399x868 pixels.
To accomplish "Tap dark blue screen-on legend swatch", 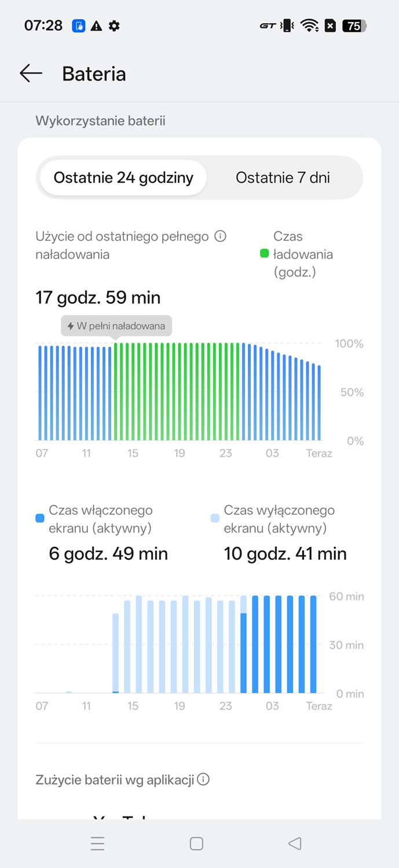I will (40, 518).
